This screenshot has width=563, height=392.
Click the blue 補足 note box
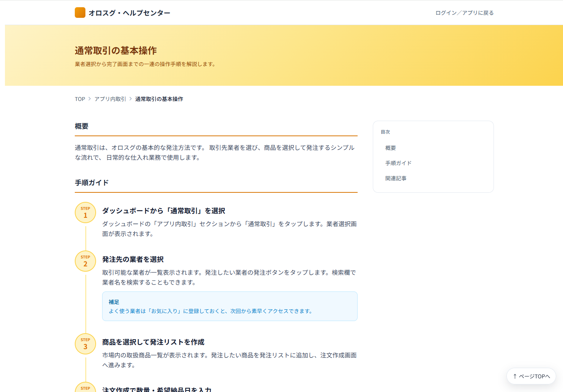[230, 306]
